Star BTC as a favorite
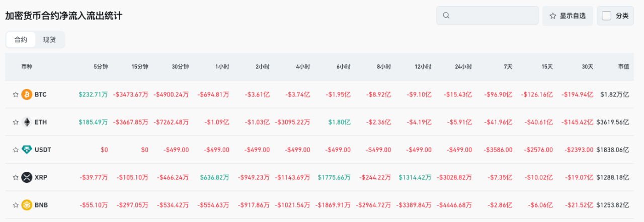The image size is (644, 222). (15, 94)
